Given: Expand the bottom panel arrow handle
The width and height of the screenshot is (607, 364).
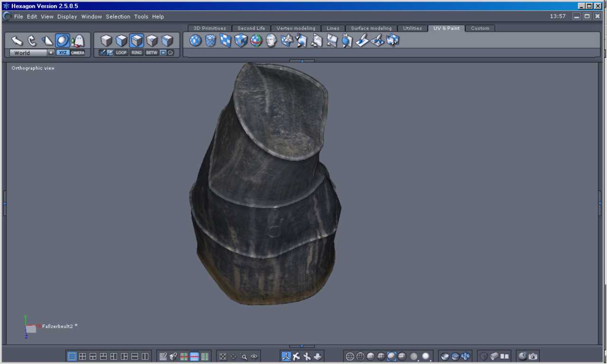Looking at the screenshot, I should coord(302,346).
